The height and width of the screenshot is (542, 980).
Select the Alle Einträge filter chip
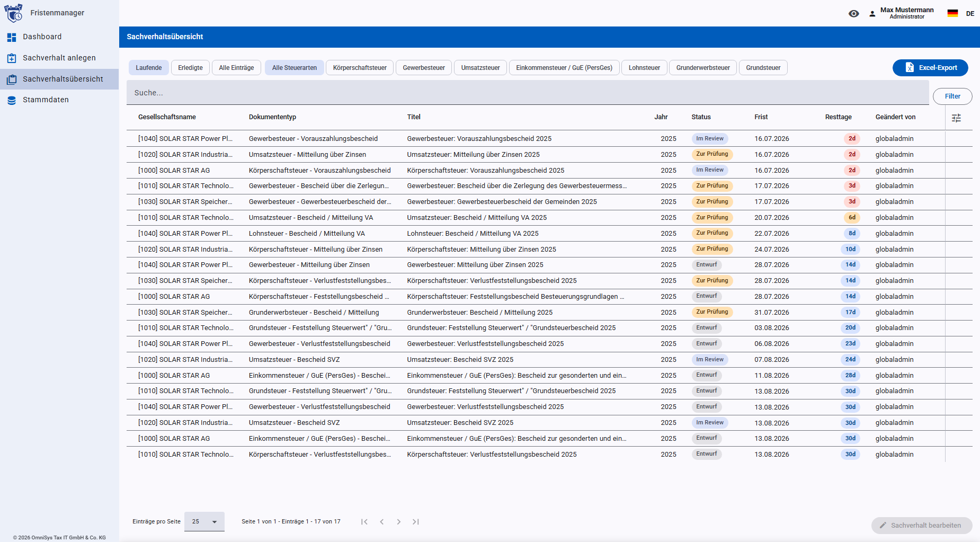pyautogui.click(x=236, y=68)
